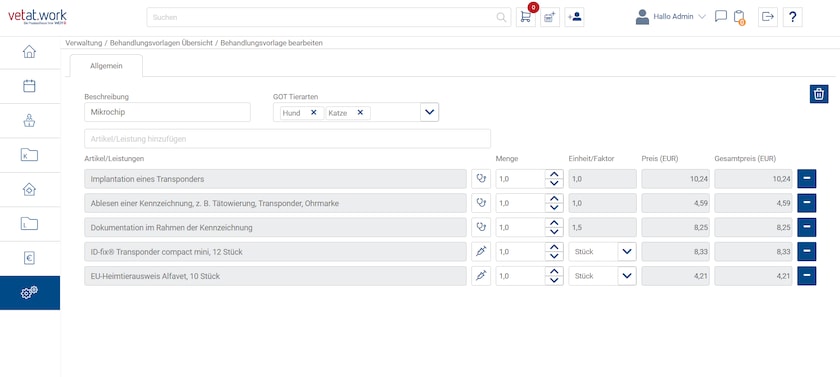Click stethoscope icon for Ablesen einer Kennzeichnung

(x=481, y=203)
